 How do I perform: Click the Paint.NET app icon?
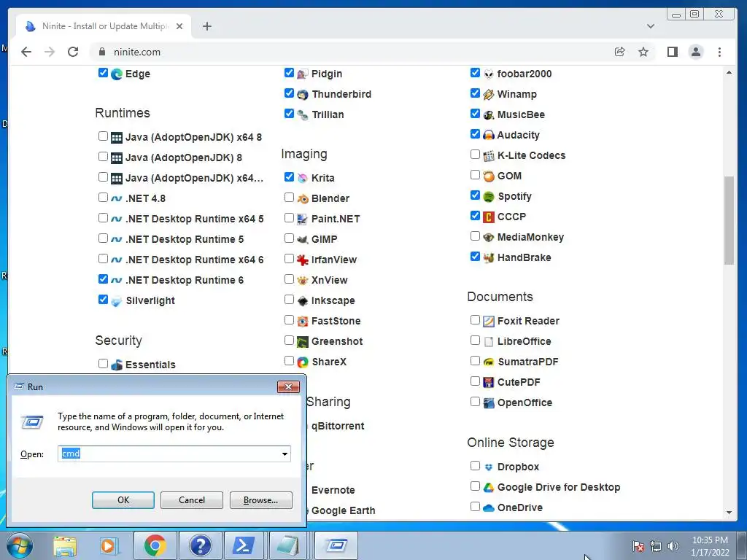coord(303,219)
